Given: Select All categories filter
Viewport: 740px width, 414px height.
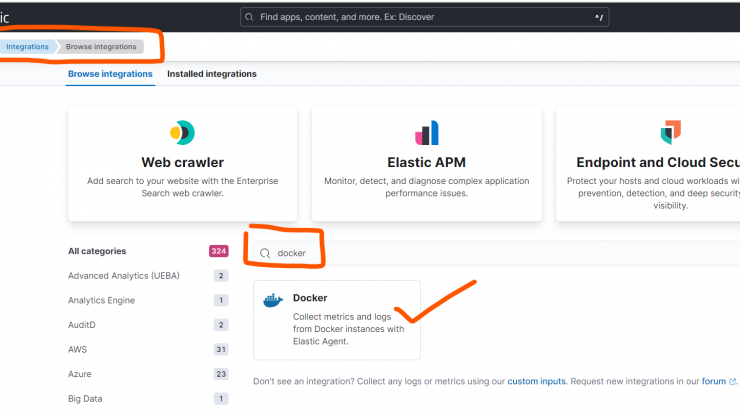Looking at the screenshot, I should tap(97, 251).
